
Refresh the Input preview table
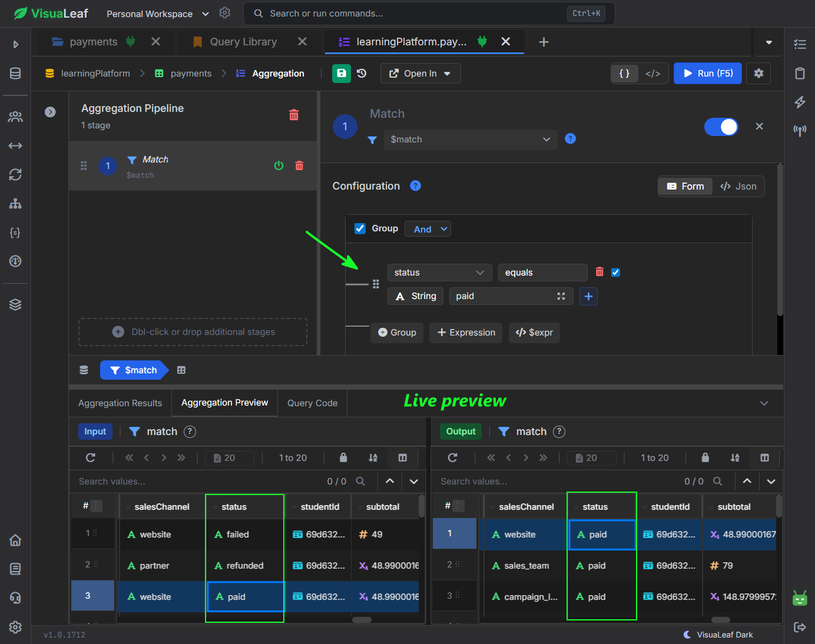91,457
